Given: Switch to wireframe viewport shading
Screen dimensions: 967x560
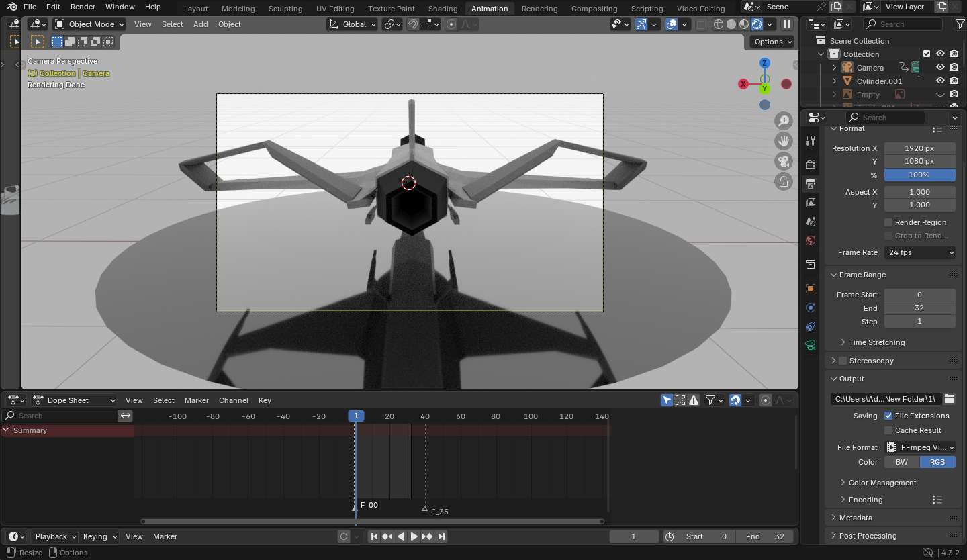Looking at the screenshot, I should click(x=719, y=24).
